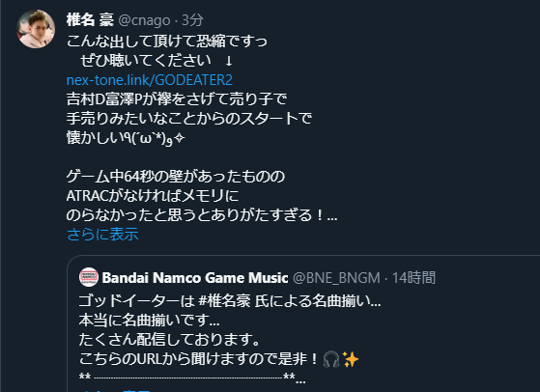Viewport: 540px width, 392px height.
Task: Click the line ゲーム中64秒の壁があったものの
Action: point(176,177)
